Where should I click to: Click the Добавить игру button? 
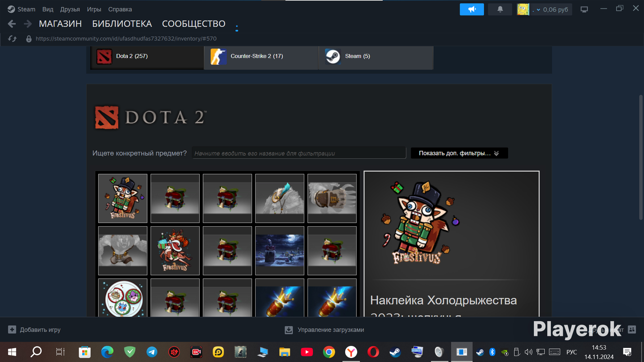[x=34, y=330]
